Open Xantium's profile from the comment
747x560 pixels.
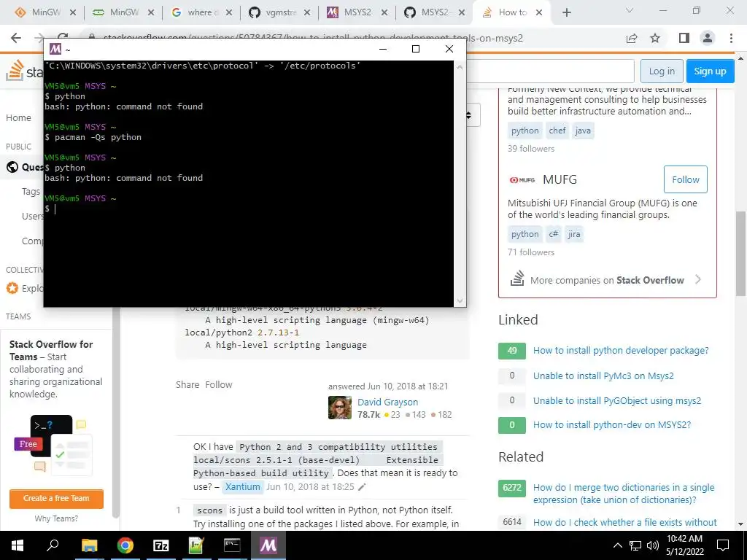[x=242, y=486]
